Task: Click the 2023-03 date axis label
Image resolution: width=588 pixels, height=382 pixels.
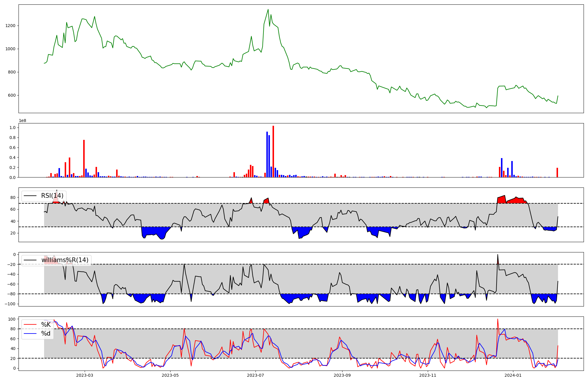Action: coord(84,375)
